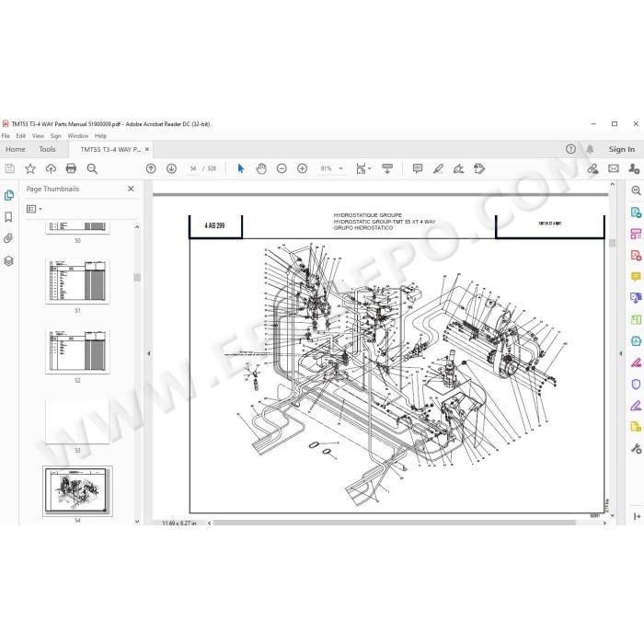Screen dimensions: 644x644
Task: Switch to Tools tab
Action: point(47,149)
